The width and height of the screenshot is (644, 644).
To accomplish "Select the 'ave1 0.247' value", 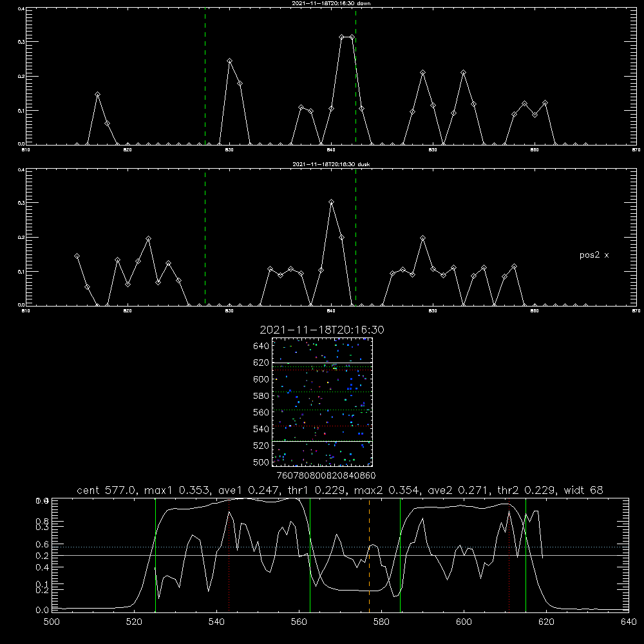I will (251, 490).
